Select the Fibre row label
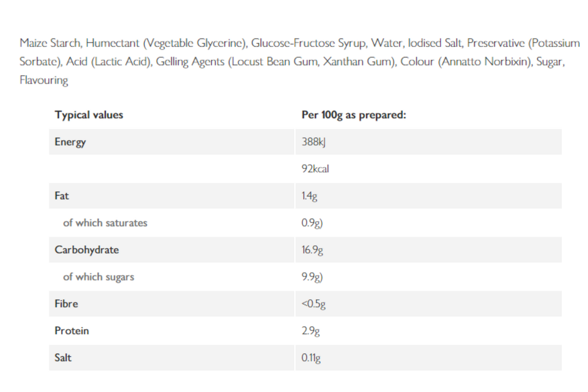The width and height of the screenshot is (588, 392). coord(66,304)
